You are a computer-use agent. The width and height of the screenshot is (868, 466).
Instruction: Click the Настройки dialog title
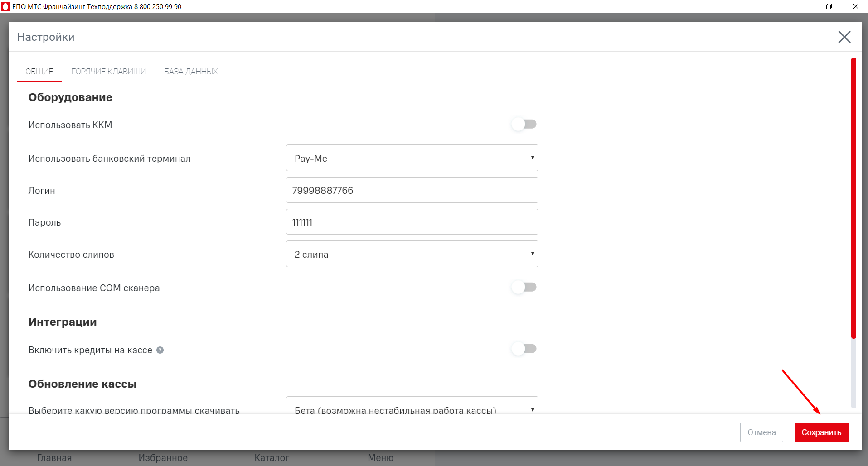pos(46,37)
